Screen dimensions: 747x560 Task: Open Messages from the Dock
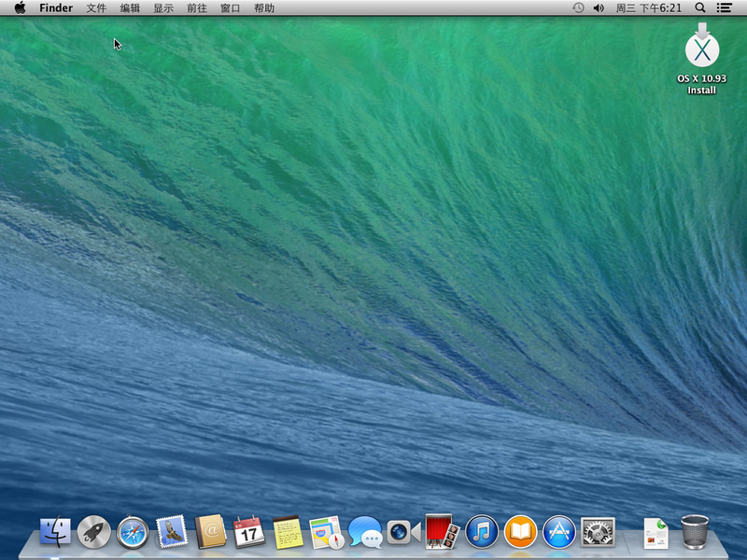tap(367, 534)
